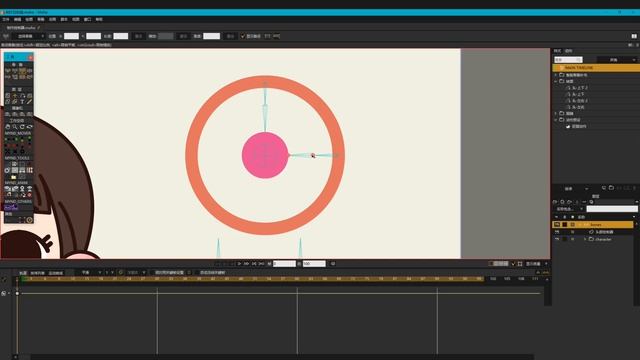The image size is (640, 360).
Task: Switch to the 运动曲线 timeline tab
Action: [x=56, y=273]
